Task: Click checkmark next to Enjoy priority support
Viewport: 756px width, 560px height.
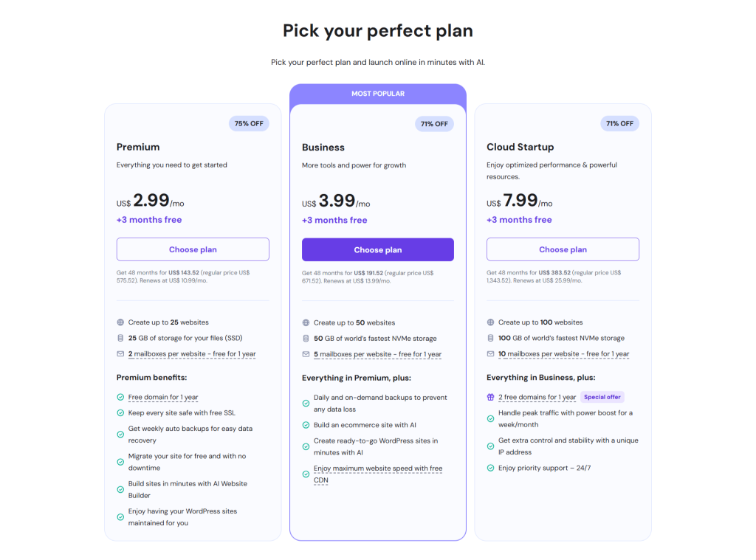Action: 490,468
